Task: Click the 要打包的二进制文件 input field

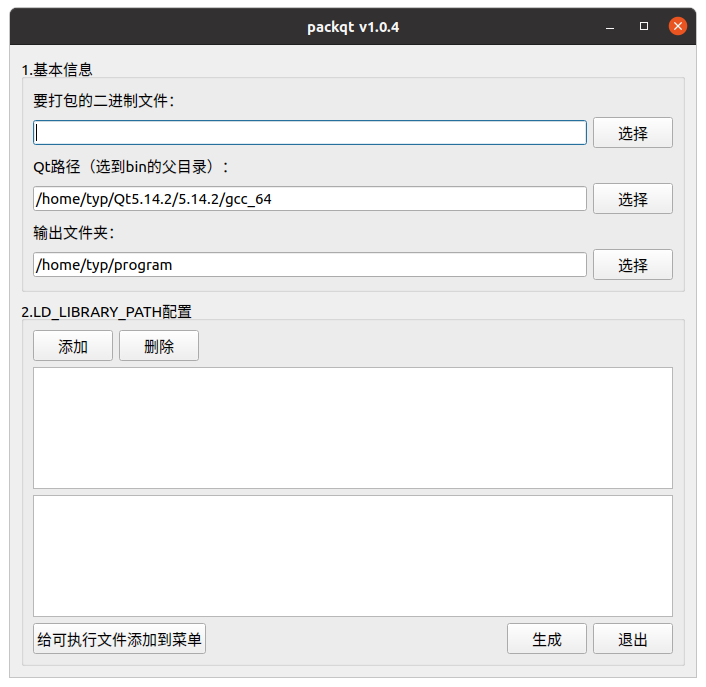Action: (x=310, y=132)
